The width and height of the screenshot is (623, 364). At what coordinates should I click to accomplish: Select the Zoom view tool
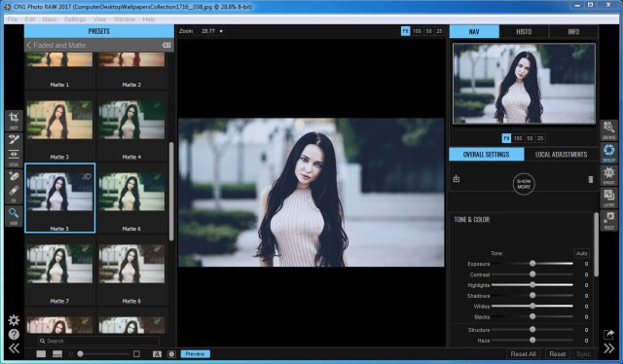[14, 216]
